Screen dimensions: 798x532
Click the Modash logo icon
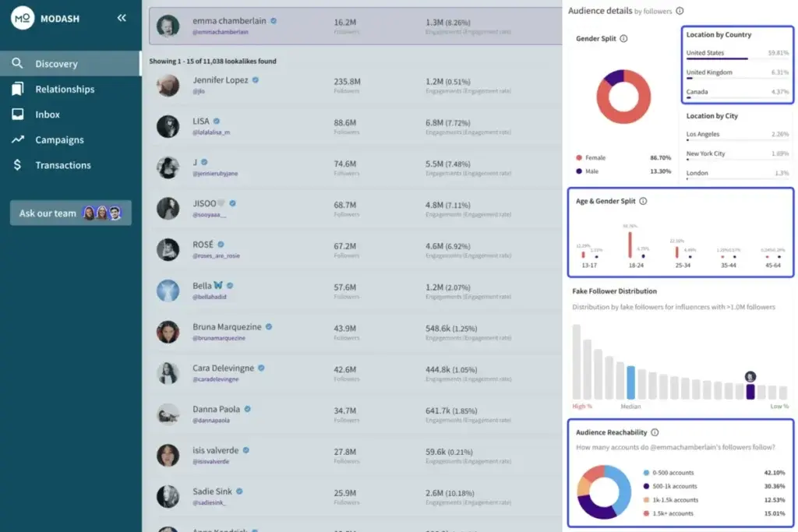[22, 17]
